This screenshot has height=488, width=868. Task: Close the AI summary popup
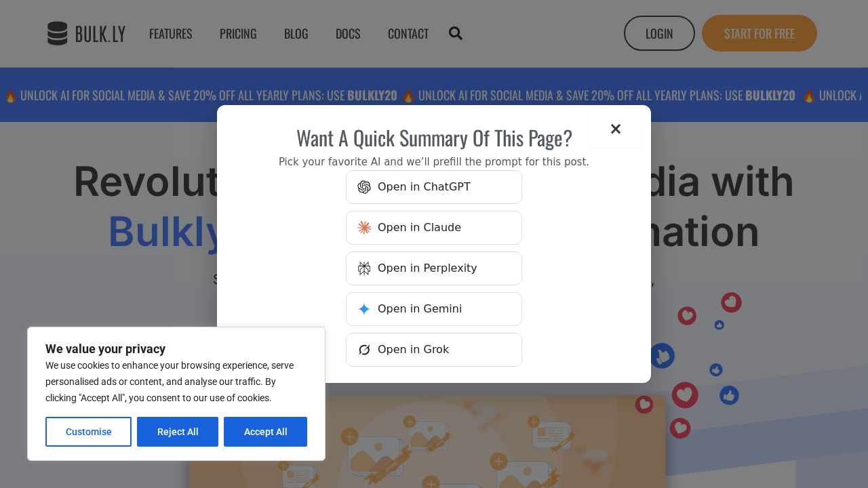616,129
